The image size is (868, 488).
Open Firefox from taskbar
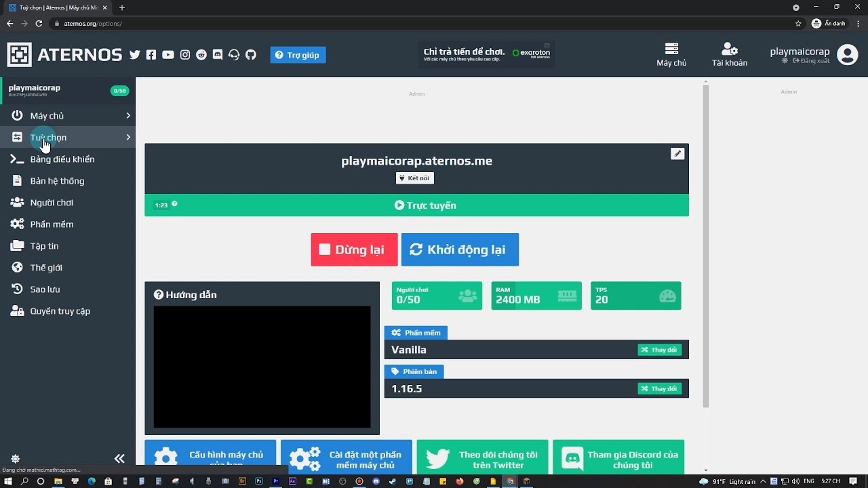tap(460, 481)
